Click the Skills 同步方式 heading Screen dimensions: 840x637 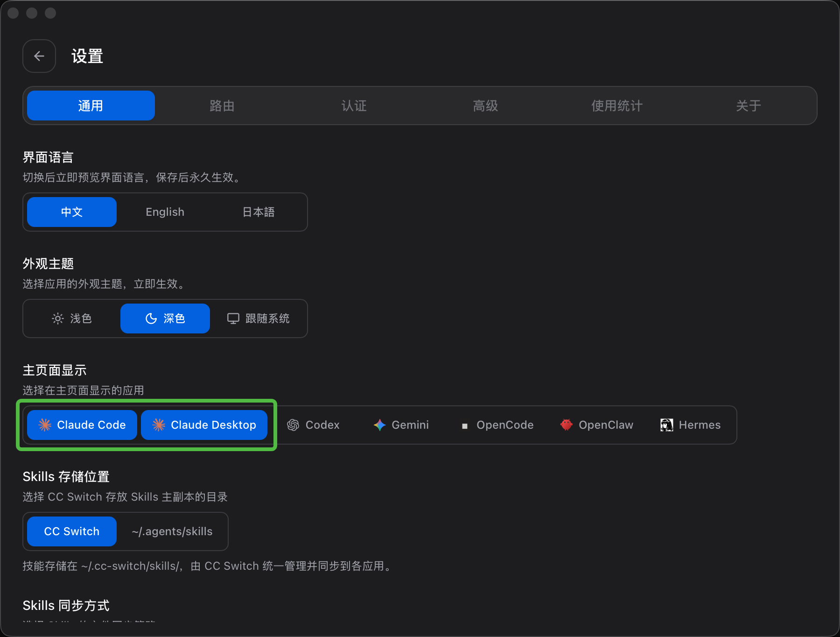pos(66,606)
